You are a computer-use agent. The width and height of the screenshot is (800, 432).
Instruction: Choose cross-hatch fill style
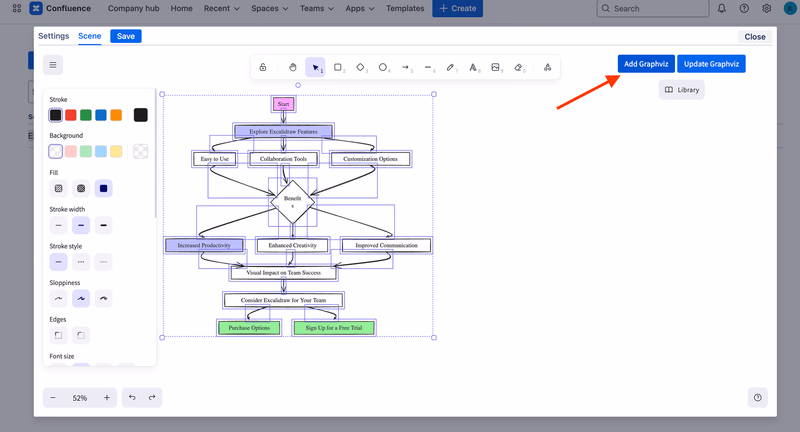81,188
